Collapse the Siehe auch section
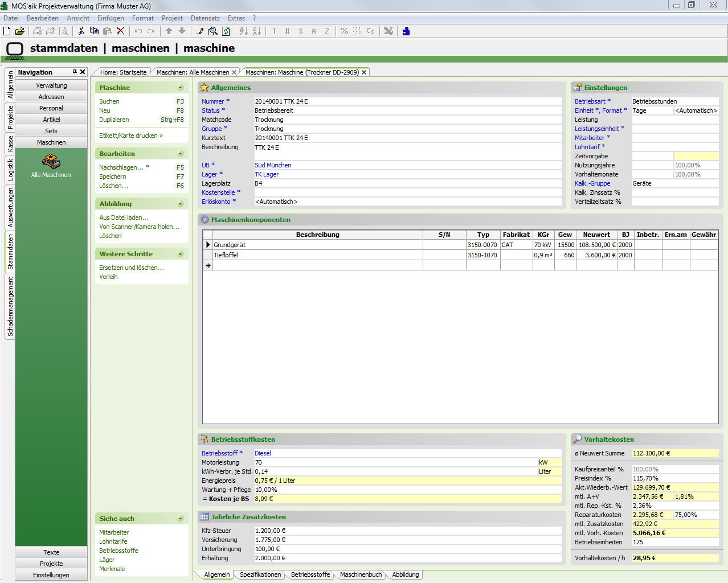728x583 pixels. (x=181, y=519)
